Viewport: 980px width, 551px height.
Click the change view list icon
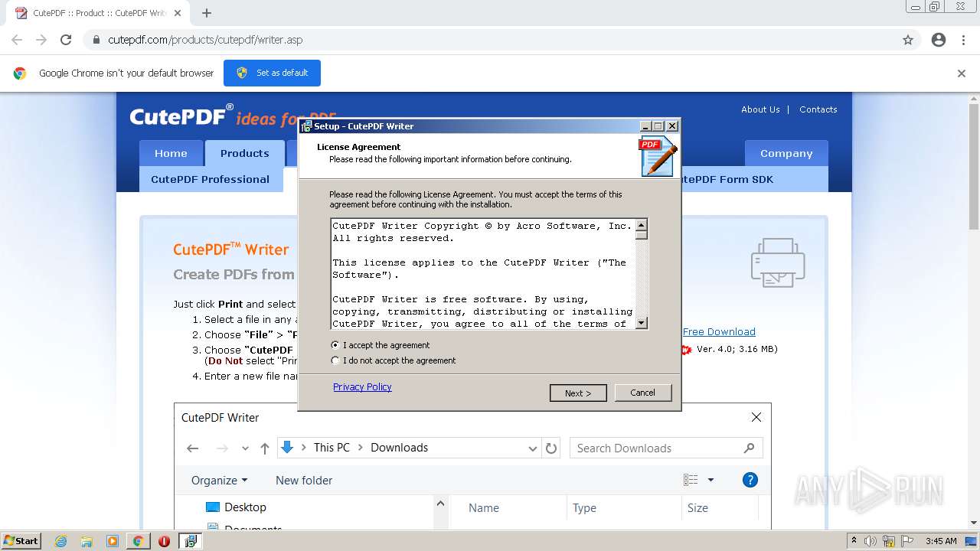(691, 480)
